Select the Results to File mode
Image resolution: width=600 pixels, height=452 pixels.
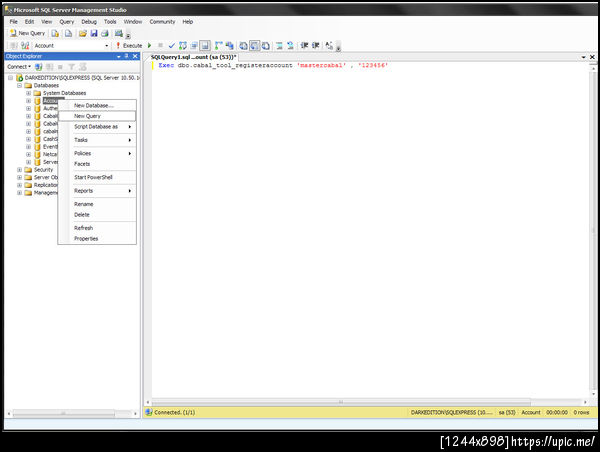[266, 46]
